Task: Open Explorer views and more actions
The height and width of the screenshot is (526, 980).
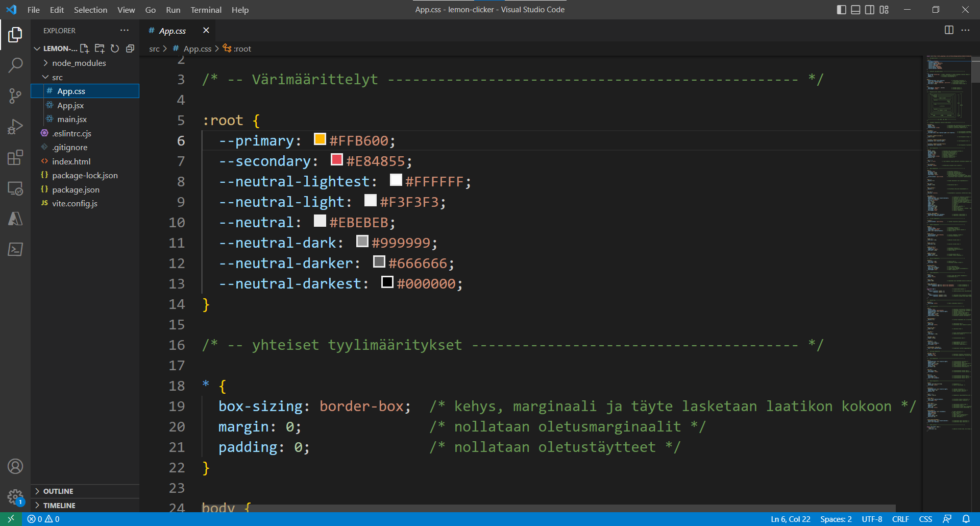Action: 125,30
